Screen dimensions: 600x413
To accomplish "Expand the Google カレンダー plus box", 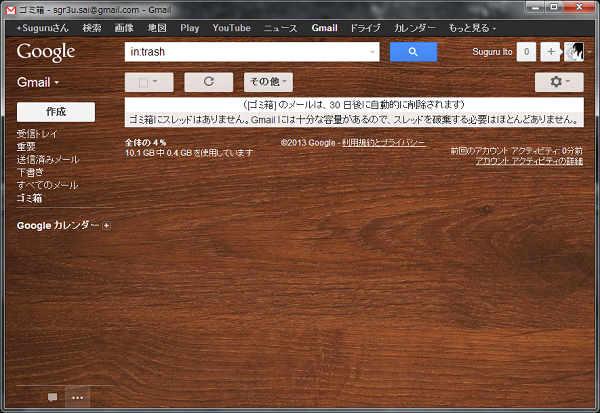I will pyautogui.click(x=107, y=225).
